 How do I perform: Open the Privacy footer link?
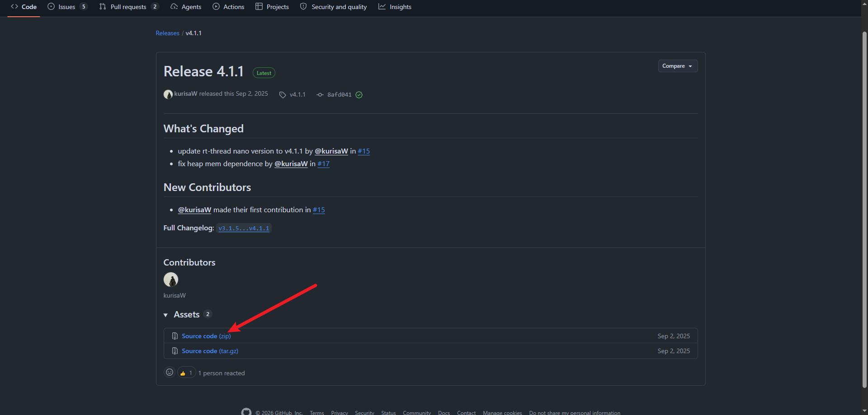click(340, 413)
